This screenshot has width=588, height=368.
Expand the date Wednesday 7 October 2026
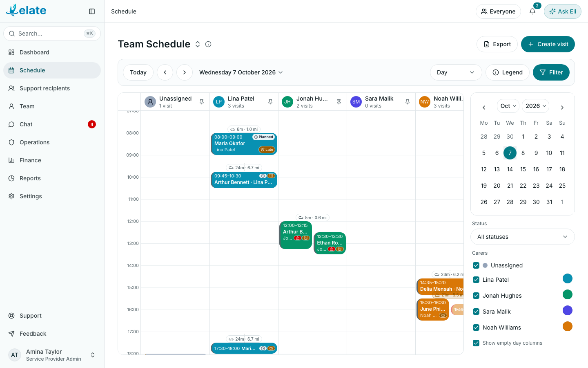pyautogui.click(x=241, y=72)
